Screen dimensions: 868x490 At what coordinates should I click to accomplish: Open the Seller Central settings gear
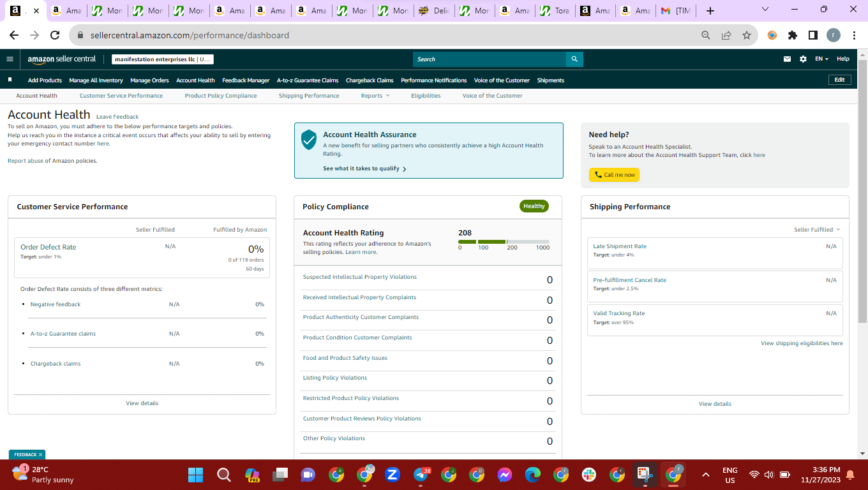803,59
